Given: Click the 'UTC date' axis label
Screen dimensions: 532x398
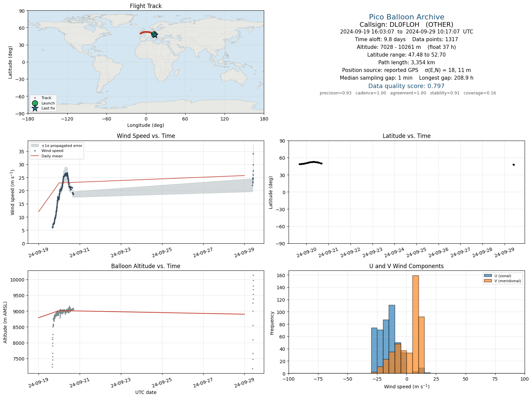Looking at the screenshot, I should click(146, 392).
